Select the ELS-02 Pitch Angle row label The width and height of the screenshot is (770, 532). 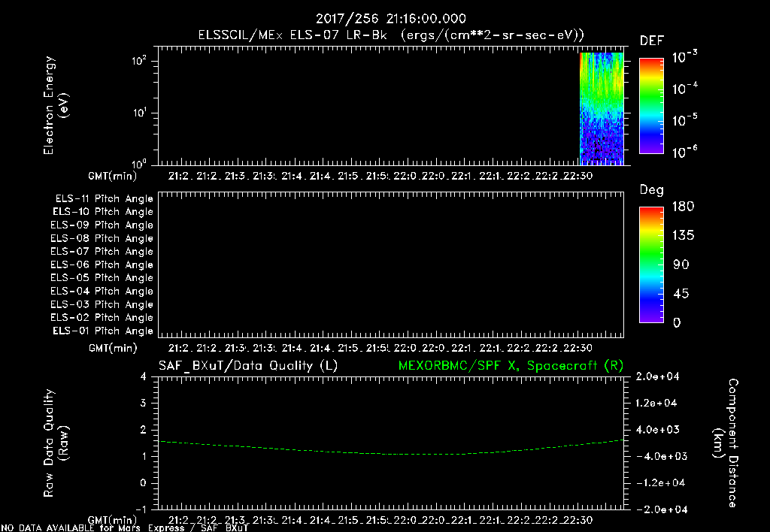click(102, 318)
